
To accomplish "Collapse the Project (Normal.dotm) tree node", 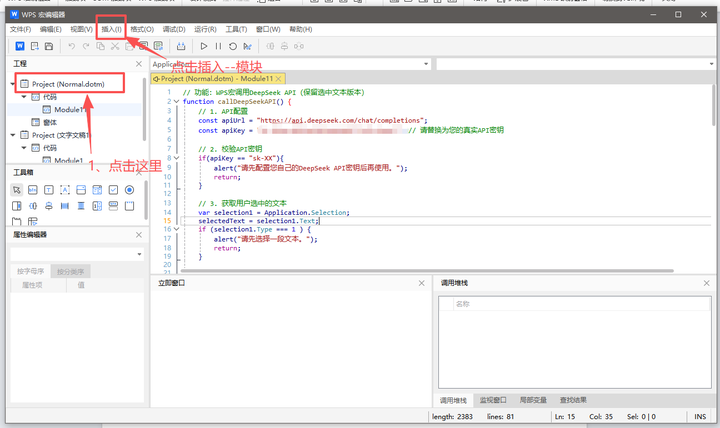I will 13,84.
